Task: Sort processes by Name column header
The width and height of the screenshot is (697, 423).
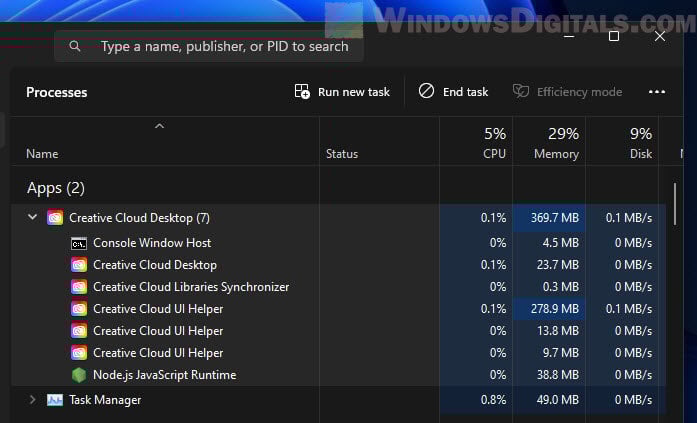Action: coord(165,141)
